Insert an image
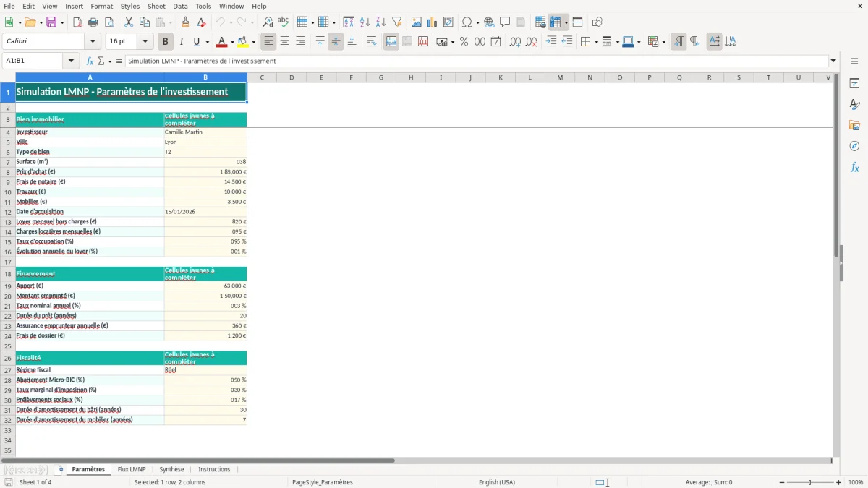The width and height of the screenshot is (868, 488). click(x=417, y=22)
